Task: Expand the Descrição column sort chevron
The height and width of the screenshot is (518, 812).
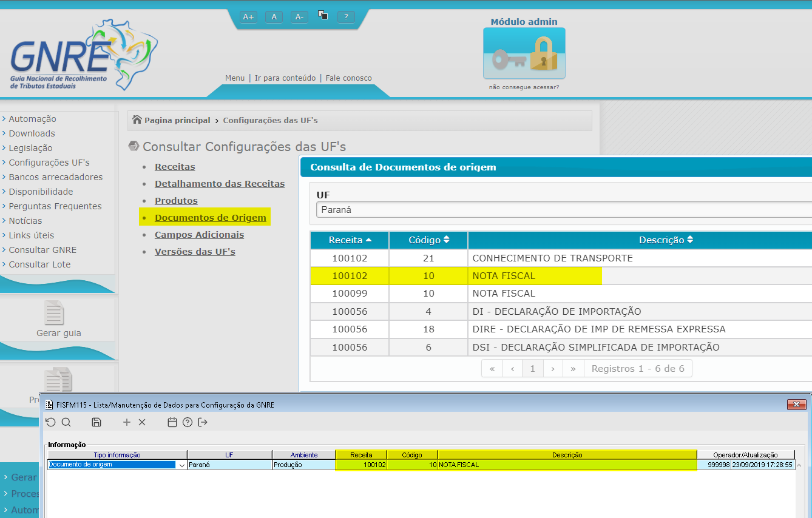Action: coord(690,240)
